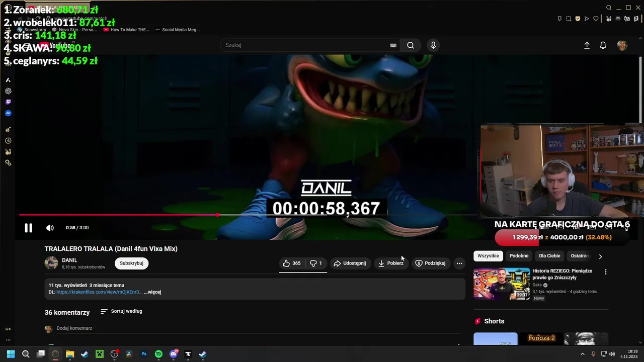Open the DANIL channel avatar
This screenshot has width=644, height=362.
pyautogui.click(x=51, y=263)
